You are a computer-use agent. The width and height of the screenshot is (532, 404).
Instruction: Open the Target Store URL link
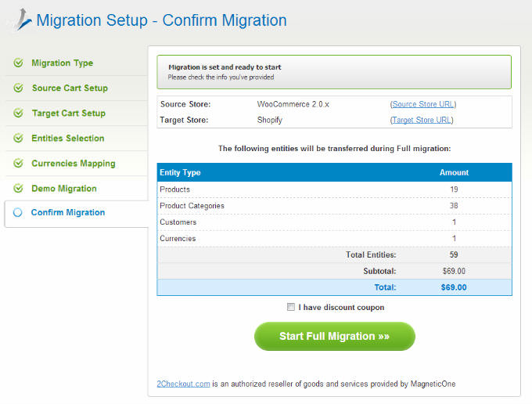[x=422, y=120]
